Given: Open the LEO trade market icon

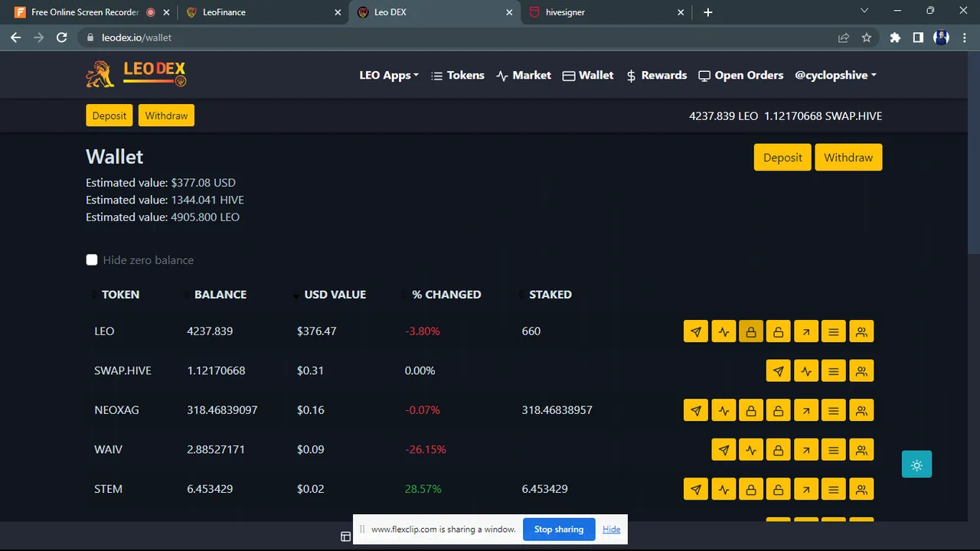Looking at the screenshot, I should pos(724,331).
